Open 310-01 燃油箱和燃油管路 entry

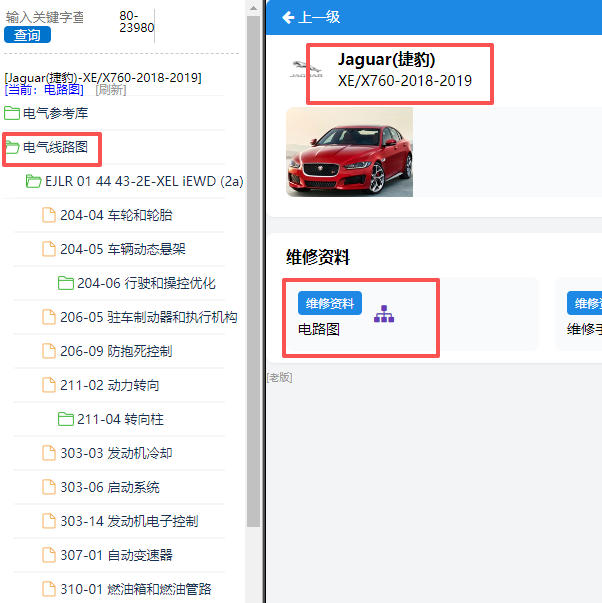(x=136, y=589)
